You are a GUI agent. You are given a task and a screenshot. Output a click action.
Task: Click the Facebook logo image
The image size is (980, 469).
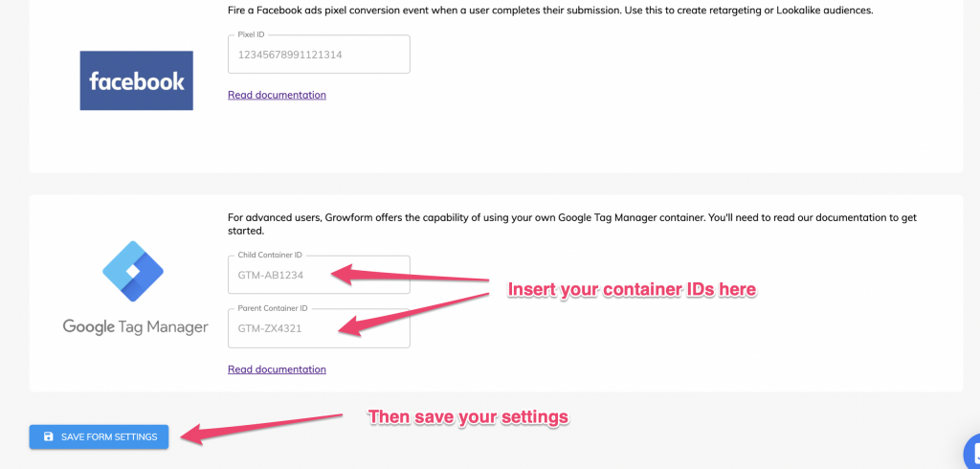point(136,80)
